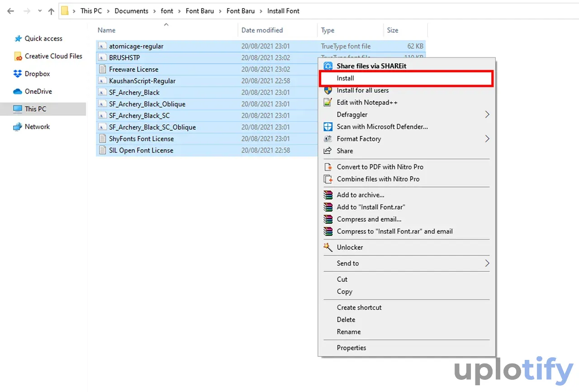Click the SHAREit icon in context menu
This screenshot has height=392, width=579.
328,66
